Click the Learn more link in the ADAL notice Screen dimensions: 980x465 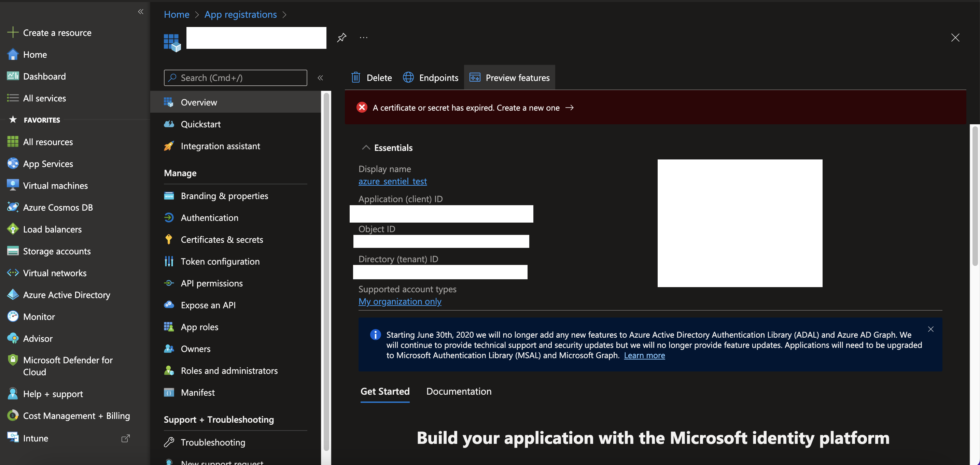pos(644,355)
